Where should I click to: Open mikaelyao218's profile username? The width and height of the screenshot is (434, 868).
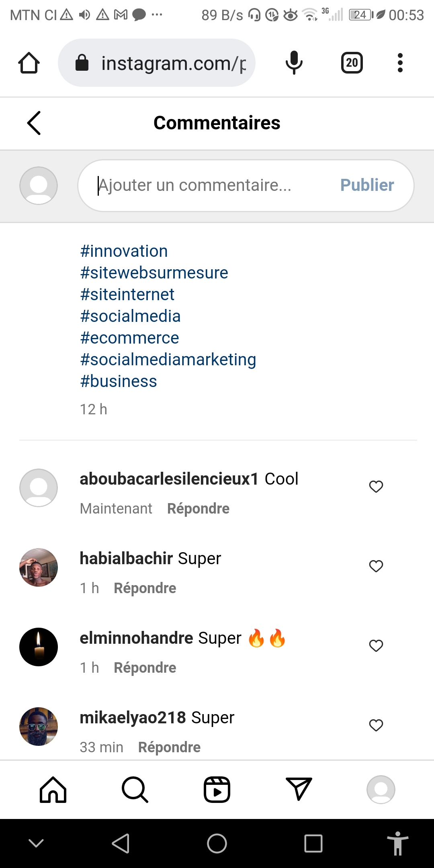[x=133, y=718]
